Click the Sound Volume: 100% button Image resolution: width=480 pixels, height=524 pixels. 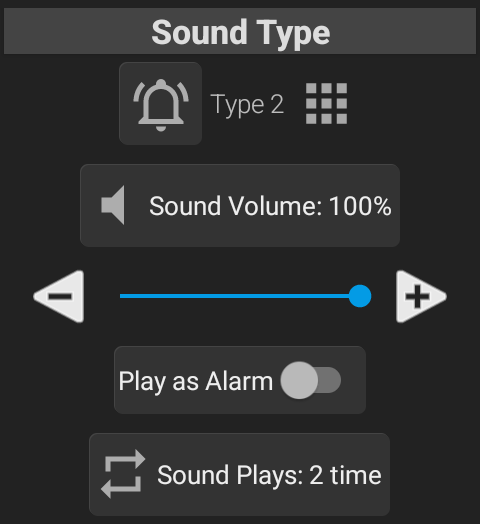240,206
